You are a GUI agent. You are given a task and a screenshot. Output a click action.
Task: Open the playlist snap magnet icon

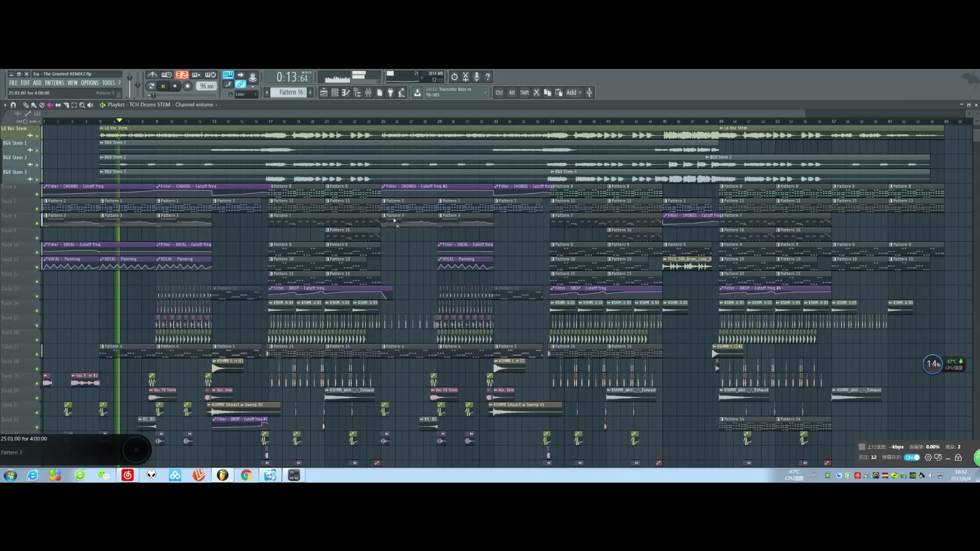(x=13, y=105)
